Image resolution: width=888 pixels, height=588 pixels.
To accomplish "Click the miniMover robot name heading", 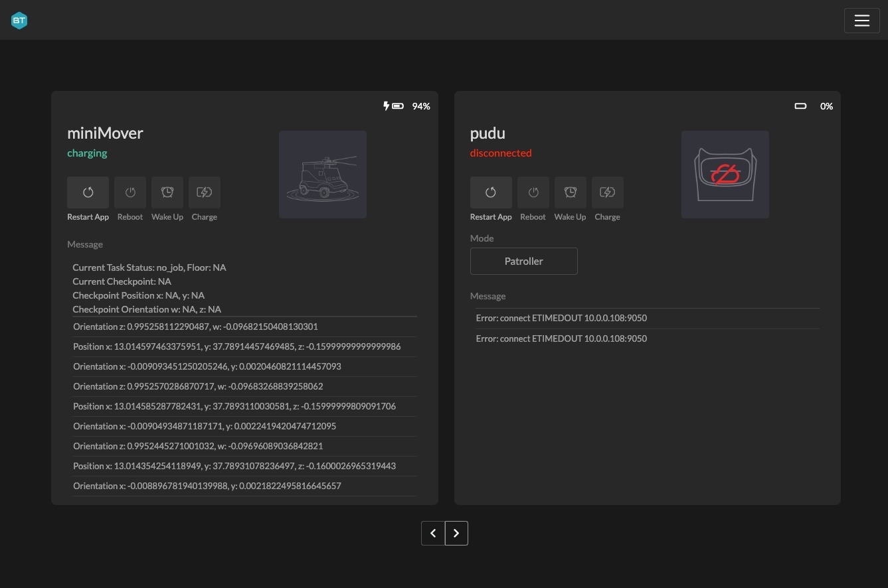I will click(x=105, y=133).
